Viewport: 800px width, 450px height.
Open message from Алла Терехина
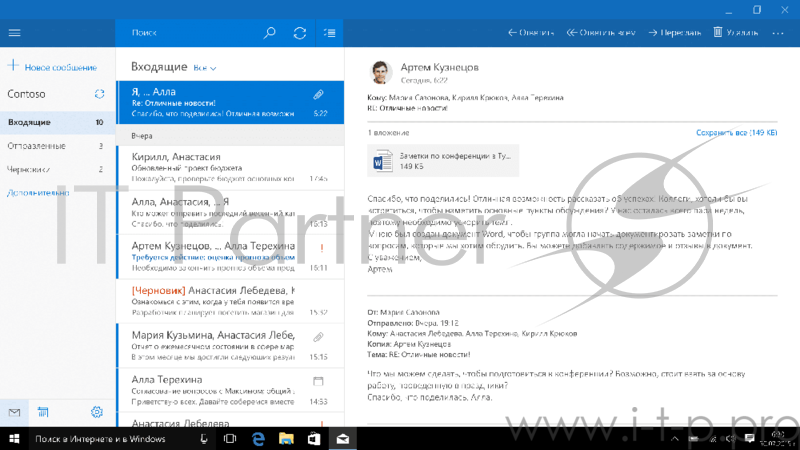[x=230, y=390]
